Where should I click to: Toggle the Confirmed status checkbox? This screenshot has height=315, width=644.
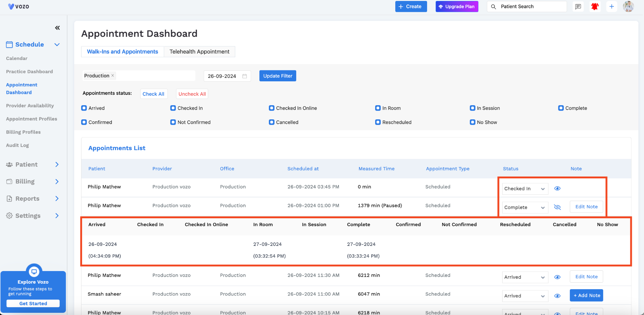click(84, 122)
